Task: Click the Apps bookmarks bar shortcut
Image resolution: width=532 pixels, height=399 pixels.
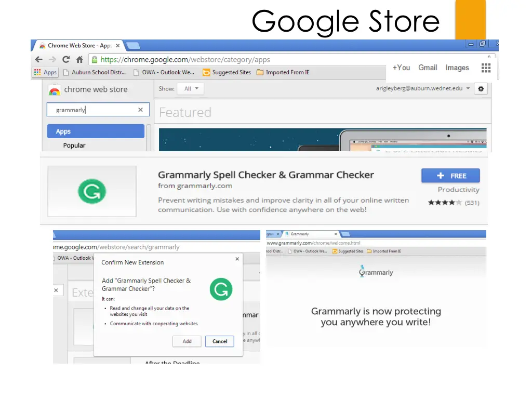Action: (x=46, y=72)
